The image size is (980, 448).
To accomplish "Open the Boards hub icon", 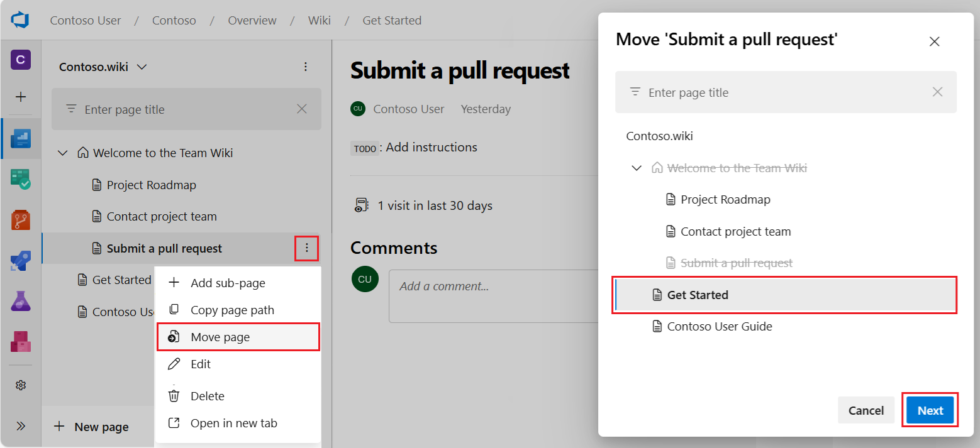I will (x=21, y=179).
